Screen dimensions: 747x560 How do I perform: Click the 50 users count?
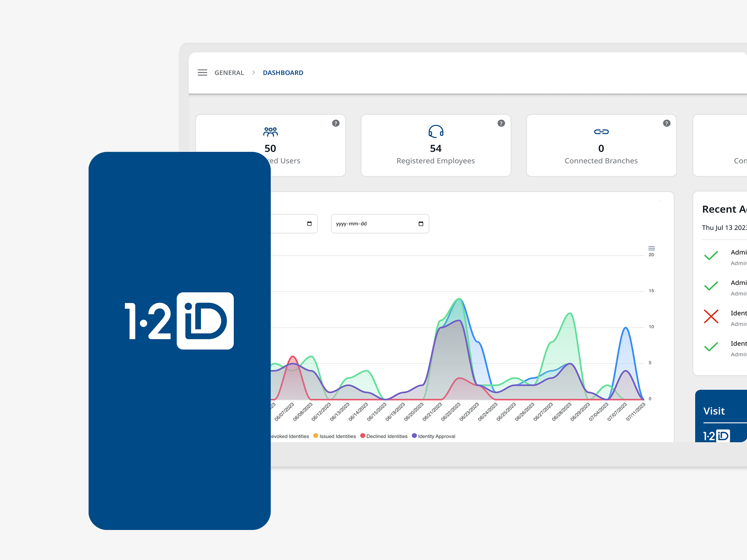(x=270, y=149)
